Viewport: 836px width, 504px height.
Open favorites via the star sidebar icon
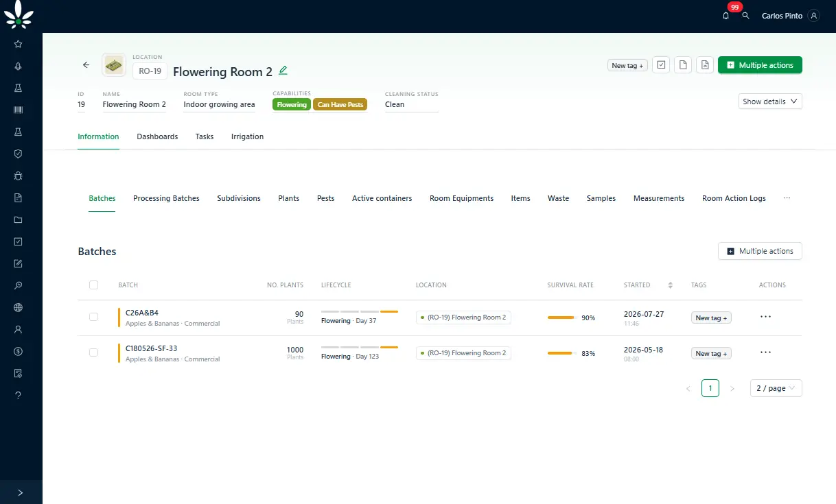tap(18, 44)
